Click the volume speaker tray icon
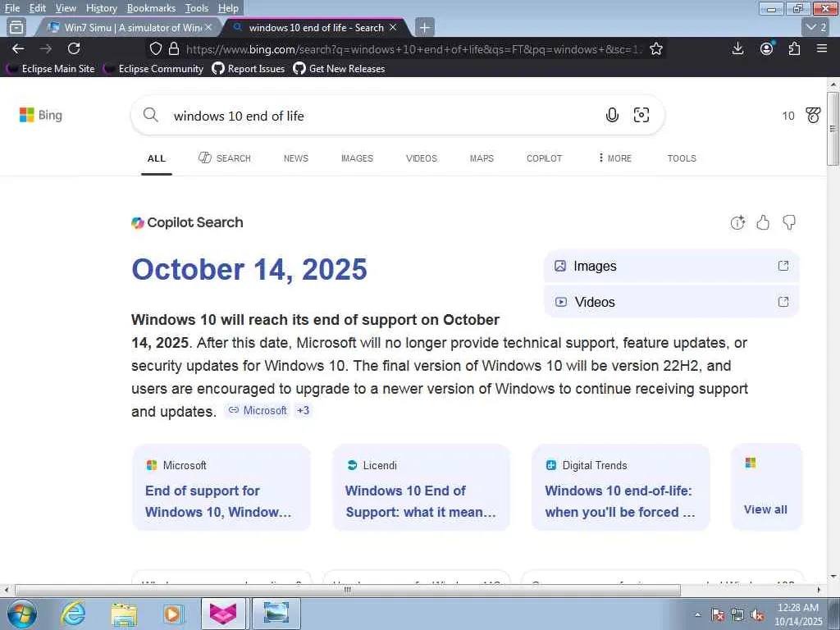 [757, 615]
